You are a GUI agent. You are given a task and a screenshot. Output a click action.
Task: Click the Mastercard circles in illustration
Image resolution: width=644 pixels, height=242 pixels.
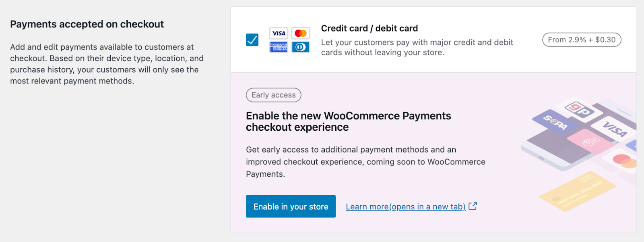click(625, 161)
